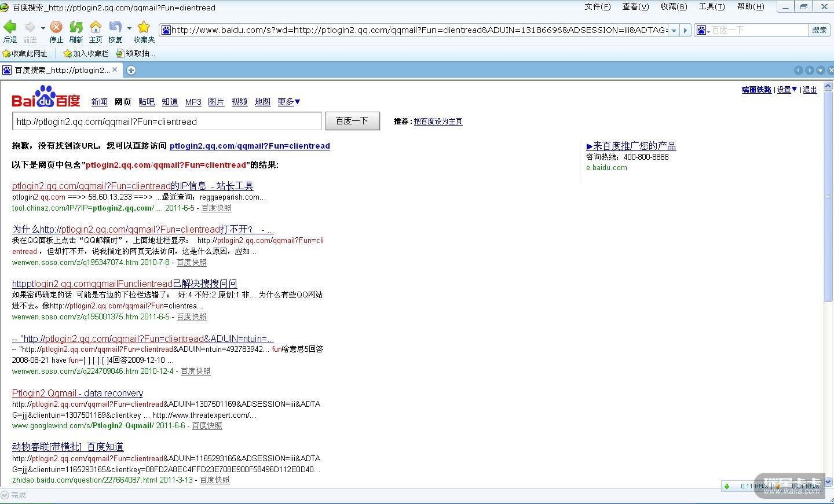
Task: Open the 文件(F) menu
Action: point(598,7)
